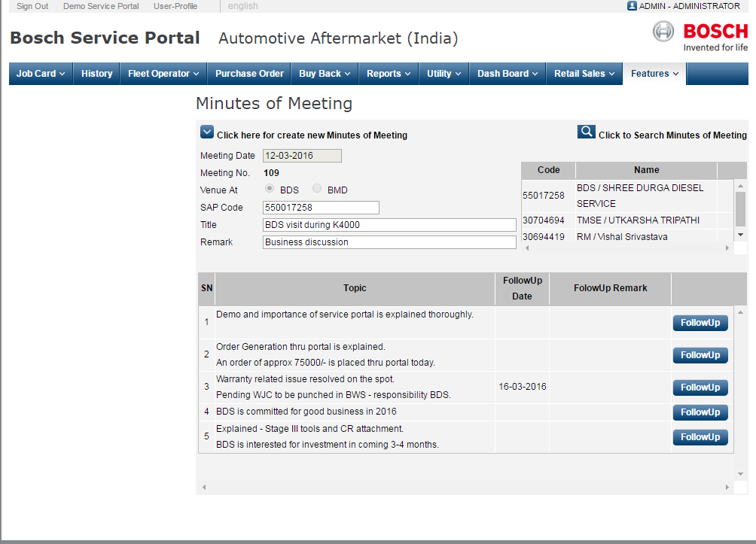Select the BMD venue radio button
This screenshot has height=544, width=756.
click(317, 188)
